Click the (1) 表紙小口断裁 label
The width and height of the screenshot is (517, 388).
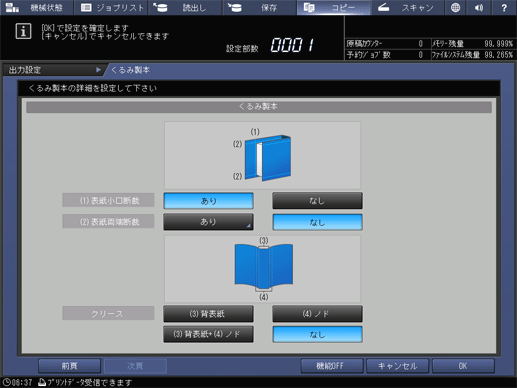point(108,201)
